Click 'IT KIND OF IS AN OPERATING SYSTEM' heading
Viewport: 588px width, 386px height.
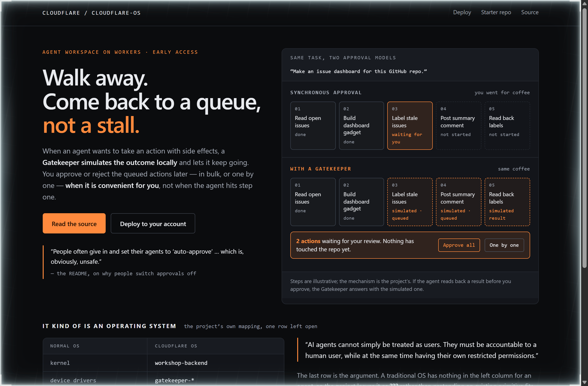(109, 326)
